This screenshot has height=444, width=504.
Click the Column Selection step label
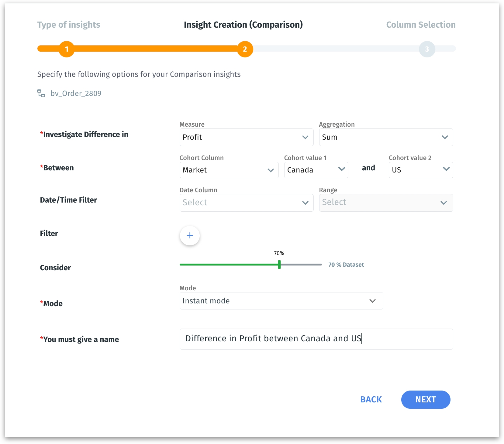click(x=421, y=25)
